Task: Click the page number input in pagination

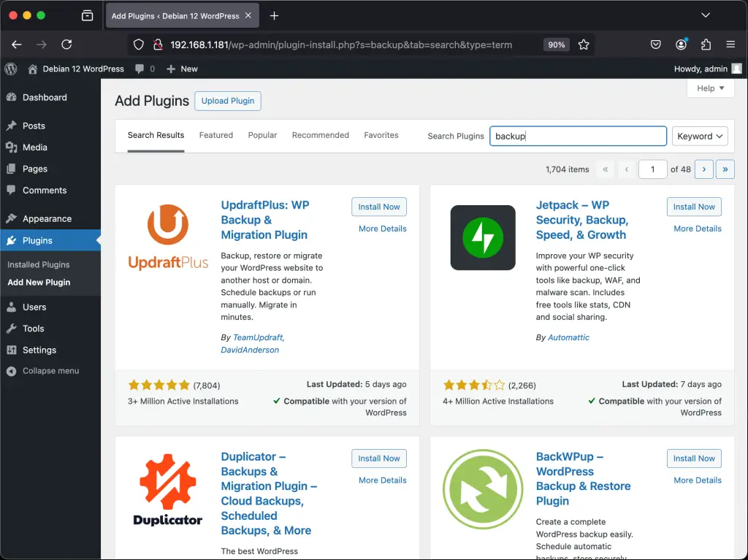Action: tap(652, 169)
